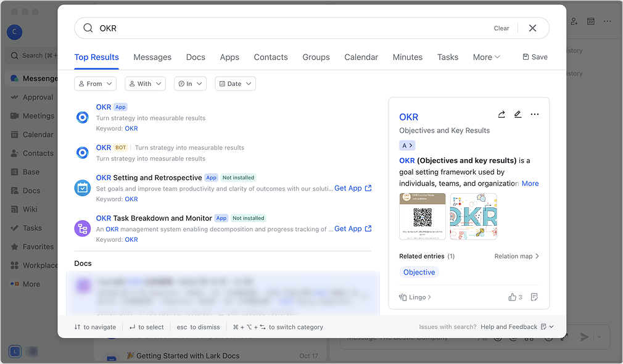Select the Objective related entry tag
This screenshot has width=623, height=364.
[x=419, y=272]
